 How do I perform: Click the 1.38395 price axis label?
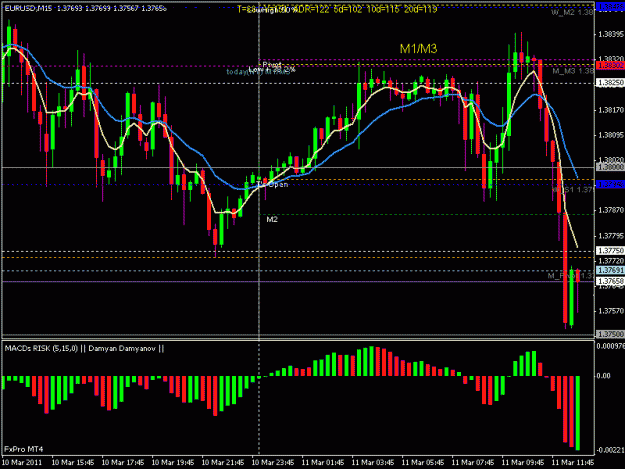(x=611, y=34)
